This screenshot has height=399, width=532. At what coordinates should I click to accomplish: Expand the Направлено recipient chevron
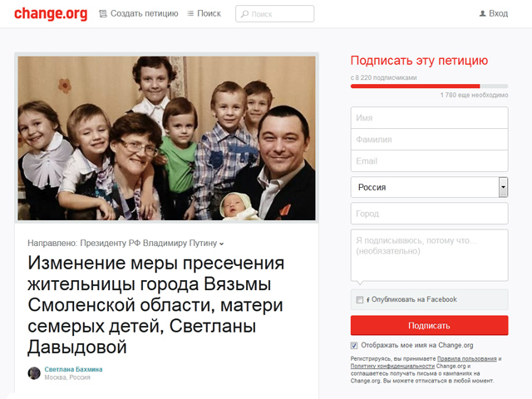(222, 244)
